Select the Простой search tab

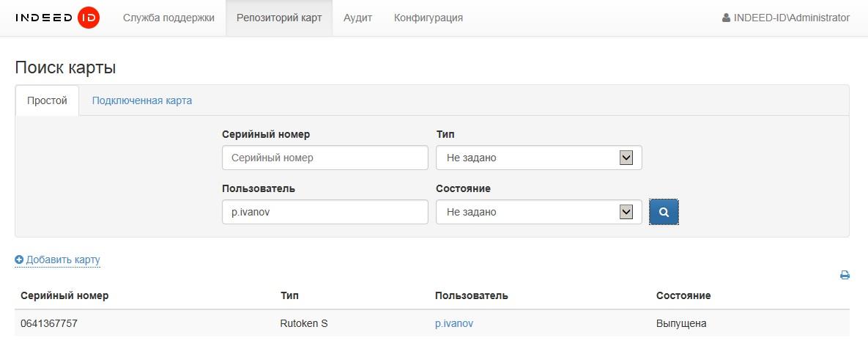[47, 100]
